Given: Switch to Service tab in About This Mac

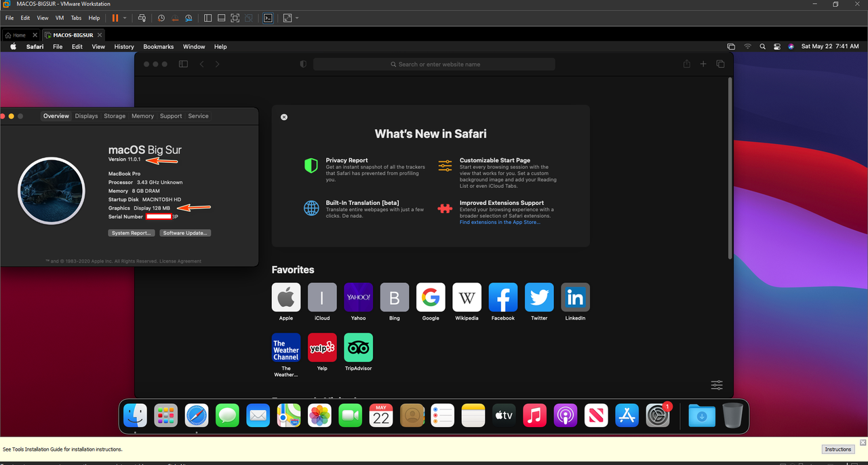Looking at the screenshot, I should coord(198,116).
